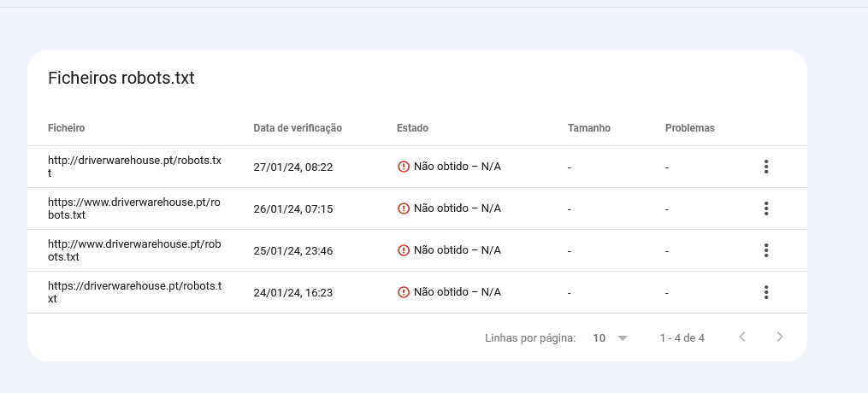Open more options for https://driverwarehouse.pt/robots.txt row
The height and width of the screenshot is (393, 868).
point(766,292)
